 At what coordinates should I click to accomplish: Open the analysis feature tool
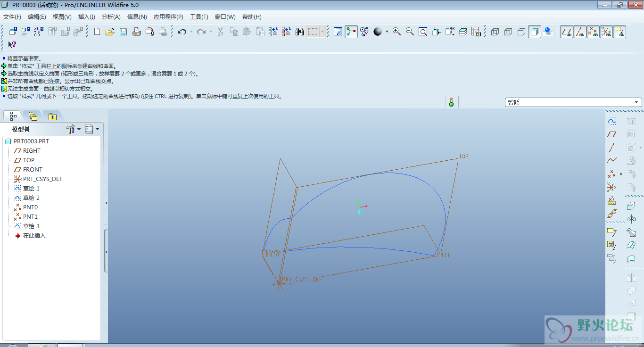click(611, 200)
